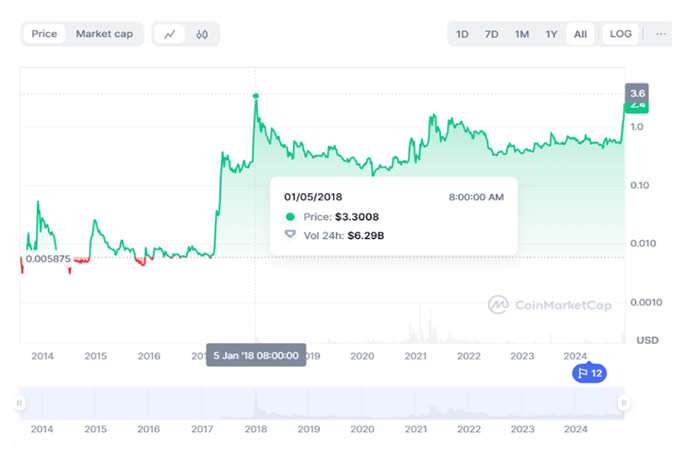680x453 pixels.
Task: Toggle the LOG scale button
Action: pos(620,34)
